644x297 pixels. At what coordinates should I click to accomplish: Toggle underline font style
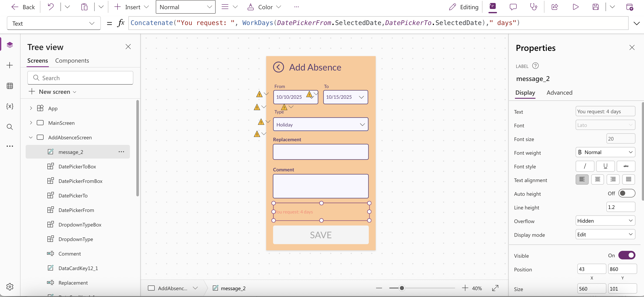(605, 166)
